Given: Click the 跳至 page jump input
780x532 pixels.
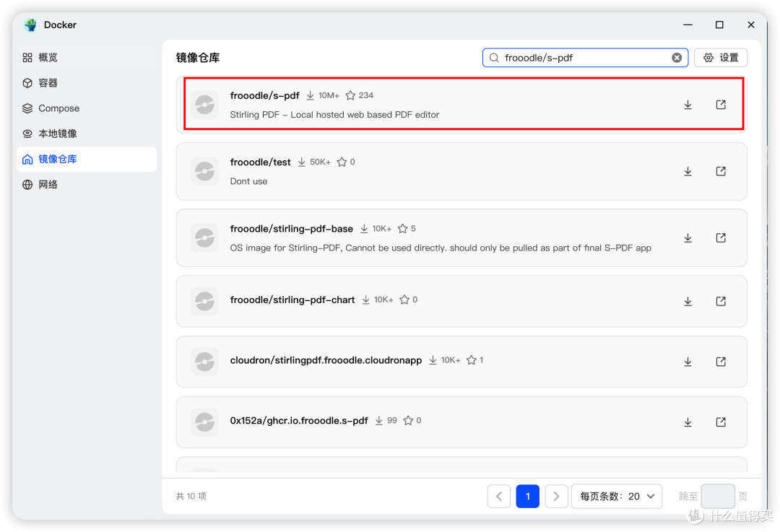Looking at the screenshot, I should tap(718, 496).
